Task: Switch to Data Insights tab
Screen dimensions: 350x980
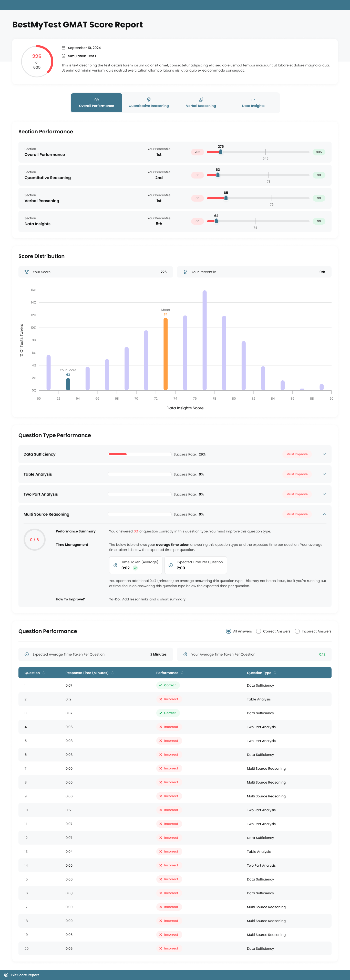Action: (253, 103)
